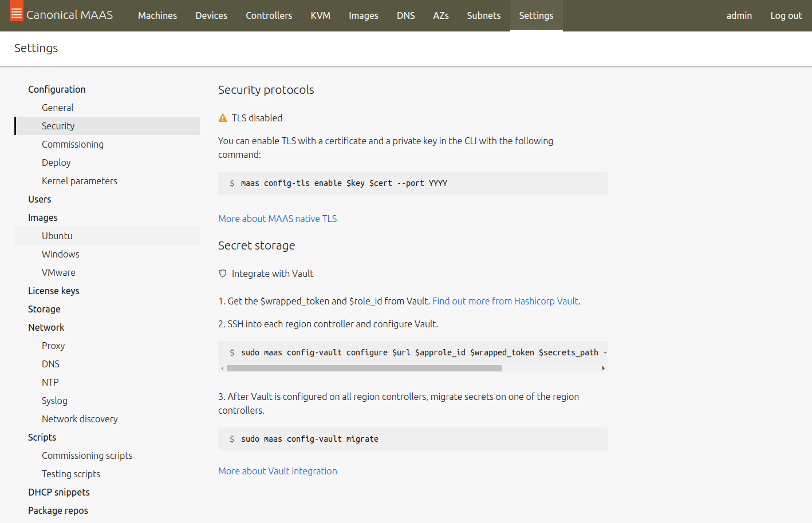This screenshot has height=523, width=812.
Task: Open the admin account menu
Action: 739,15
